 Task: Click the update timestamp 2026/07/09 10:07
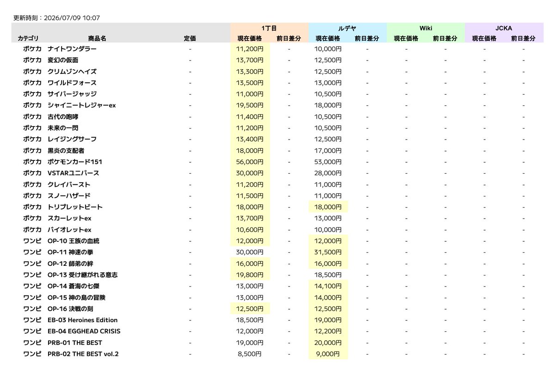click(x=72, y=18)
